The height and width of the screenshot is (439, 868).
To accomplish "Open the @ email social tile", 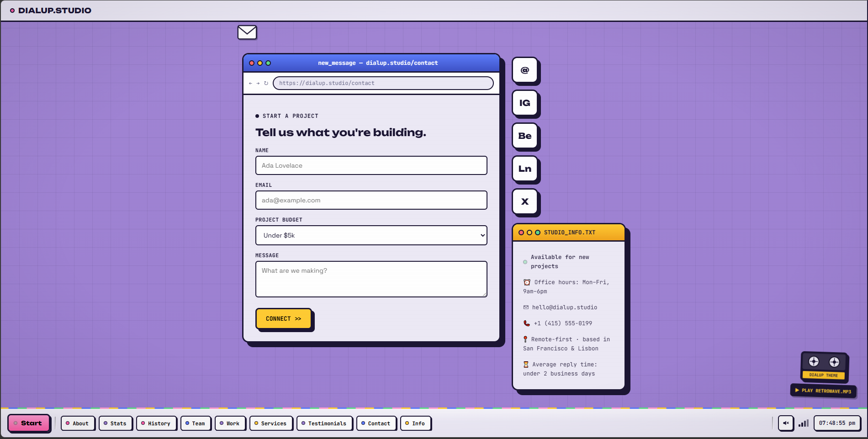I will click(525, 70).
